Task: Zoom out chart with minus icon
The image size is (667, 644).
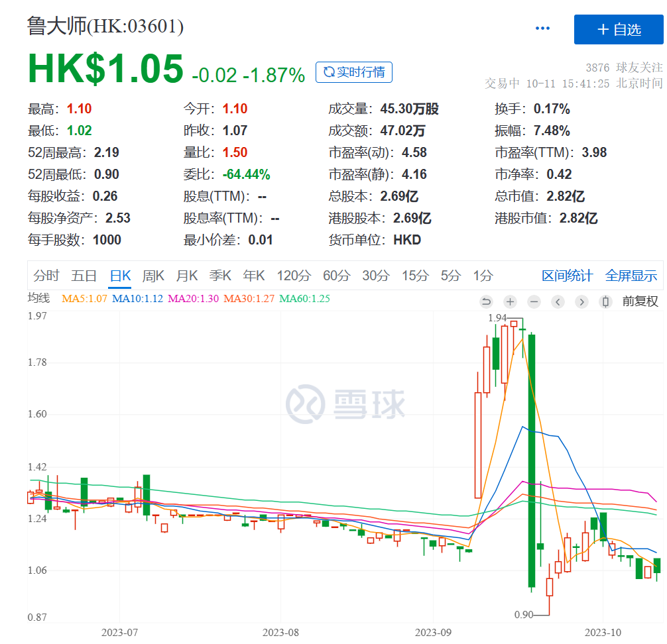Action: pos(534,302)
